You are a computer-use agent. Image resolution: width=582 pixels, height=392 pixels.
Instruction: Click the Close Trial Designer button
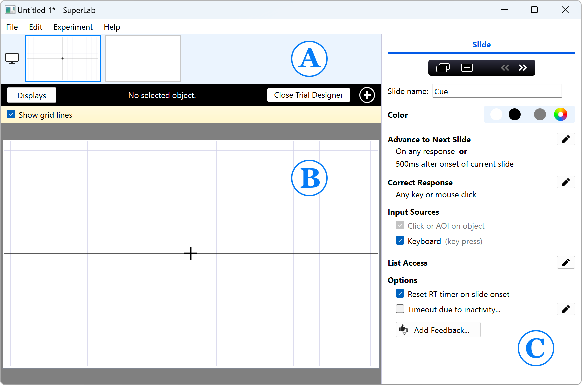pyautogui.click(x=308, y=95)
